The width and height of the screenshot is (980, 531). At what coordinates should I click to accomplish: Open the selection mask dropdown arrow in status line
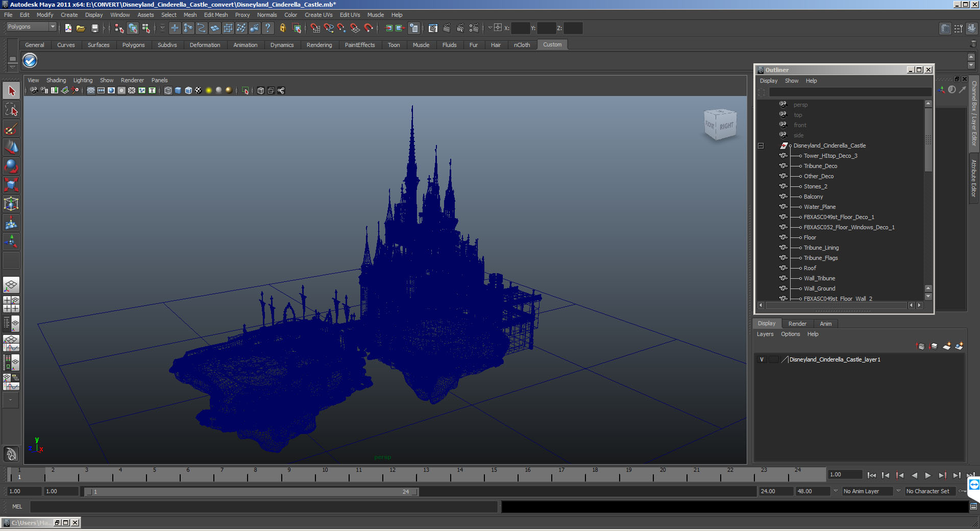coord(162,28)
